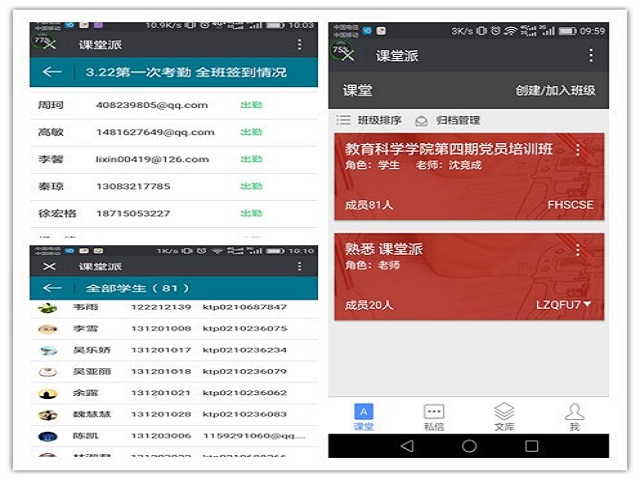Viewport: 640px width, 480px height.
Task: Open the 文库 library icon in bottom bar
Action: (504, 416)
